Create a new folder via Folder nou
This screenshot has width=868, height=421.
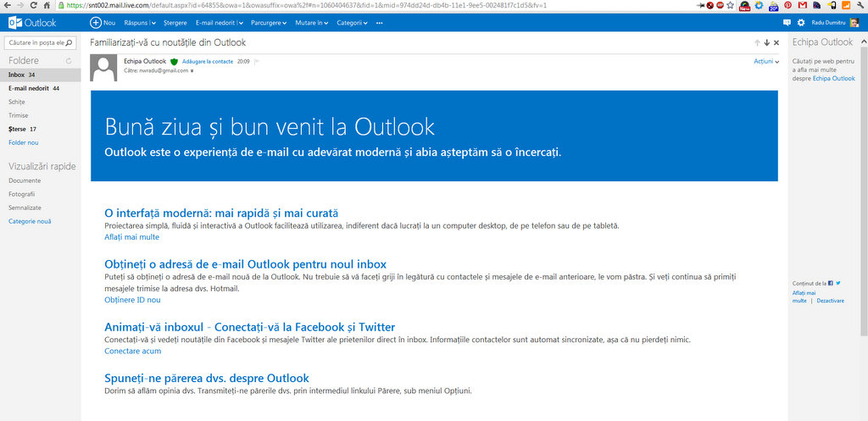pos(23,142)
